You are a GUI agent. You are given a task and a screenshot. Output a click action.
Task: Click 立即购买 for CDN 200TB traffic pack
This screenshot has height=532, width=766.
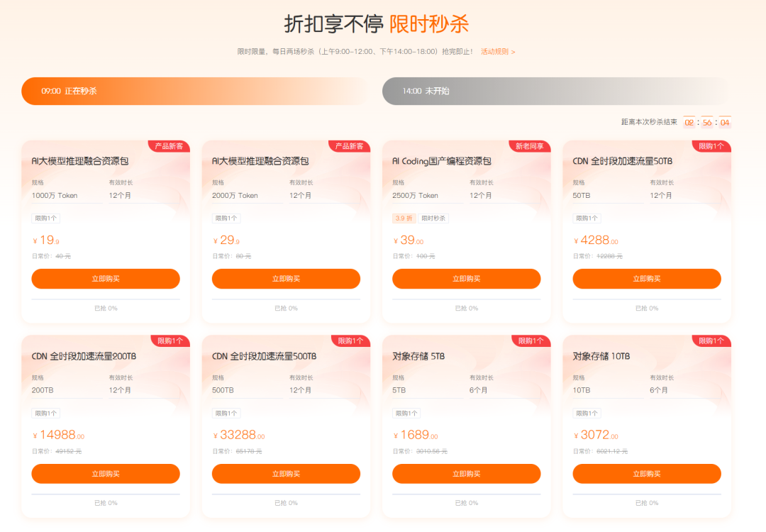click(x=106, y=473)
